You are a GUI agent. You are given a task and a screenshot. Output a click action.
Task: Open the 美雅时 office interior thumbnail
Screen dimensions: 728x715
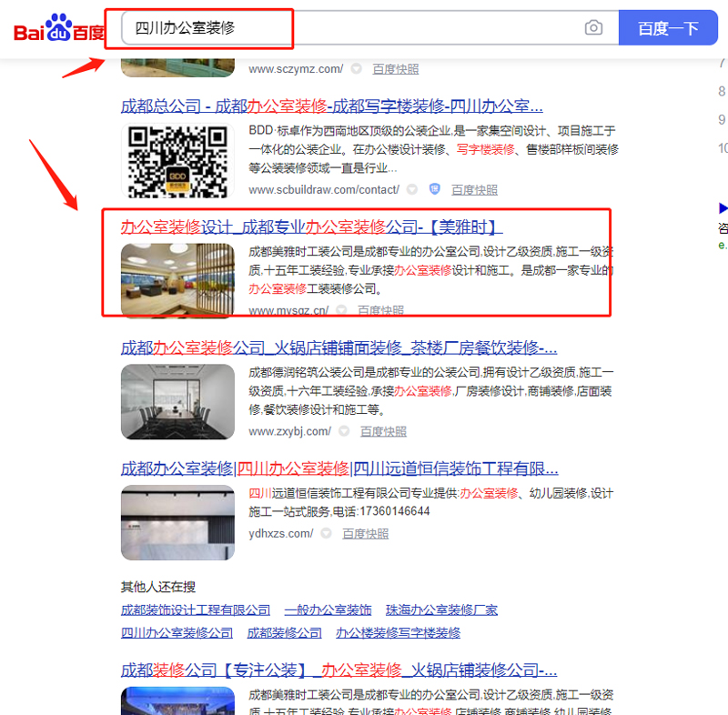click(x=177, y=278)
